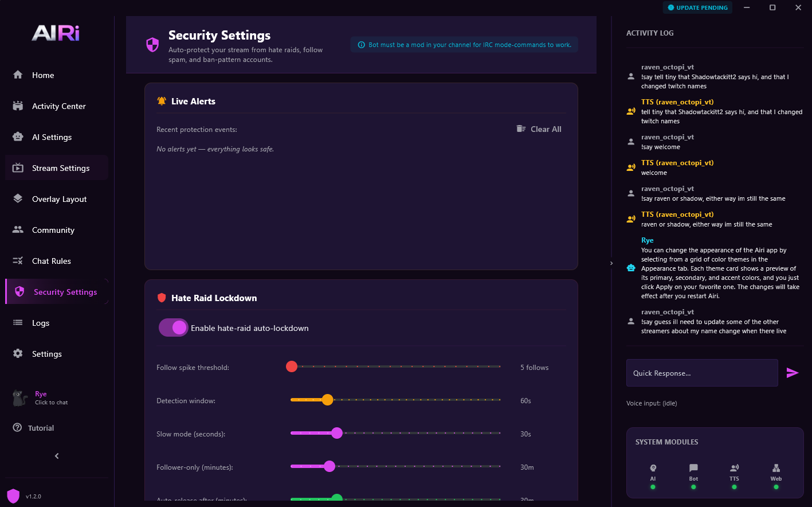Open Community via its people icon
The height and width of the screenshot is (507, 812).
17,229
